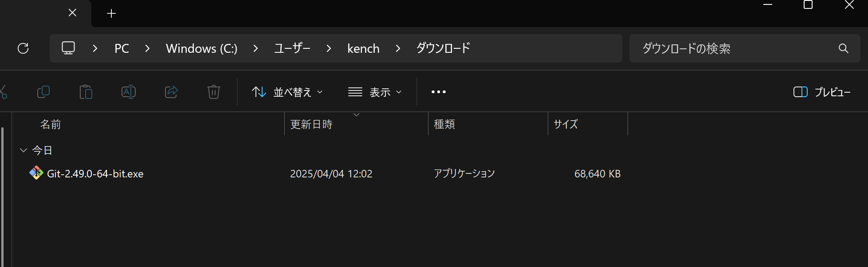The image size is (868, 267).
Task: Click the Copy icon in toolbar
Action: pyautogui.click(x=43, y=92)
